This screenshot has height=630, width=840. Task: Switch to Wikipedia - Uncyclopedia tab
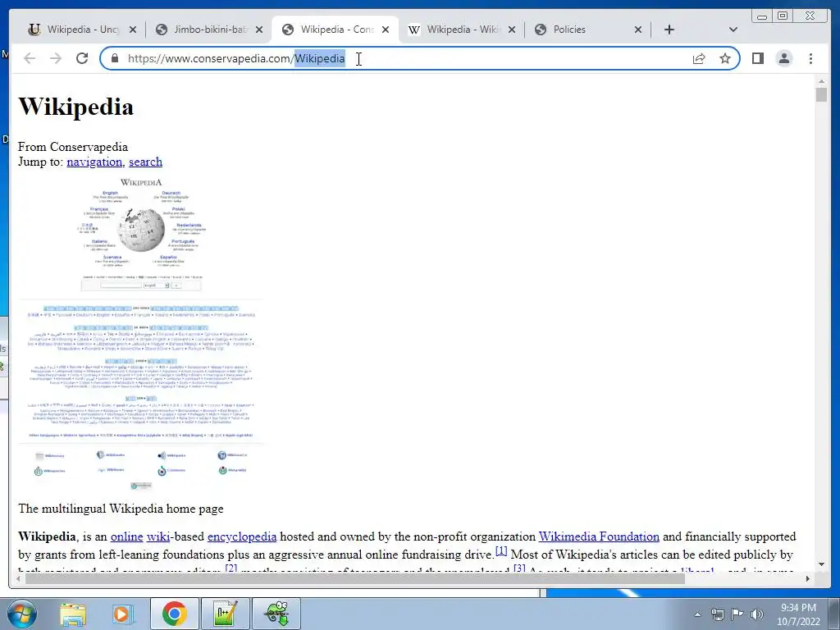point(82,30)
